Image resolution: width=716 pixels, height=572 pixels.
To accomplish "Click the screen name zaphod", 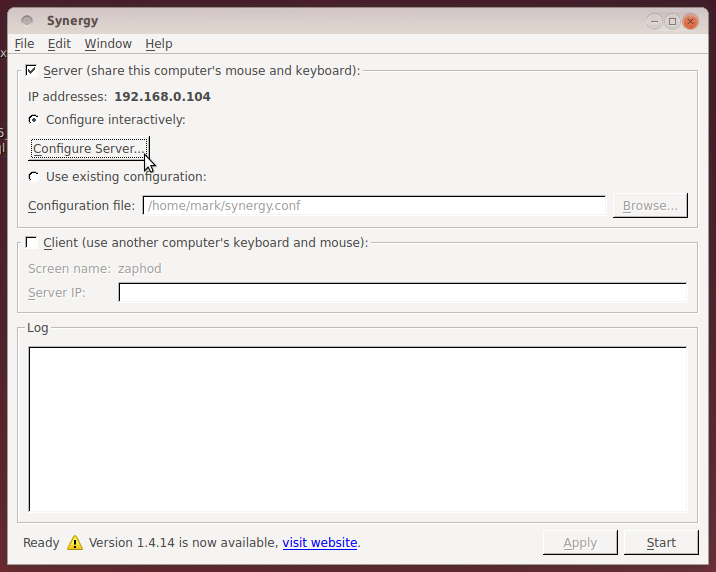I will click(x=140, y=268).
